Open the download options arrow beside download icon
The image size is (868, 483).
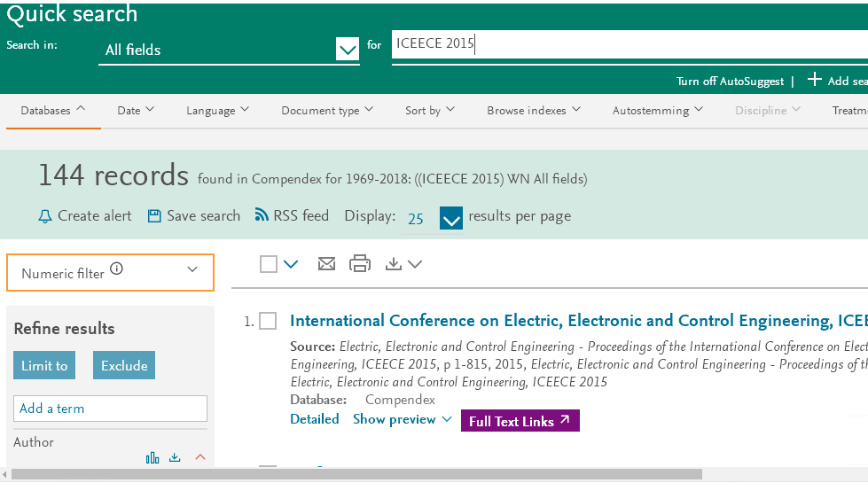coord(415,264)
